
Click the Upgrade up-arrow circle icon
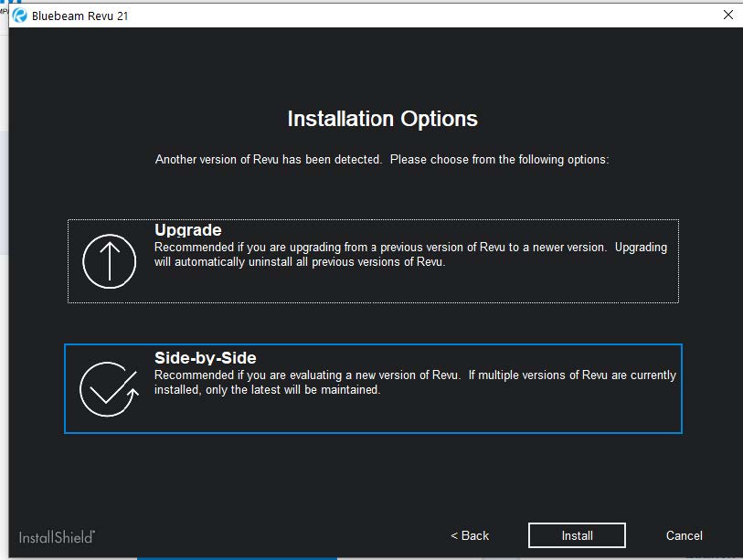[109, 261]
